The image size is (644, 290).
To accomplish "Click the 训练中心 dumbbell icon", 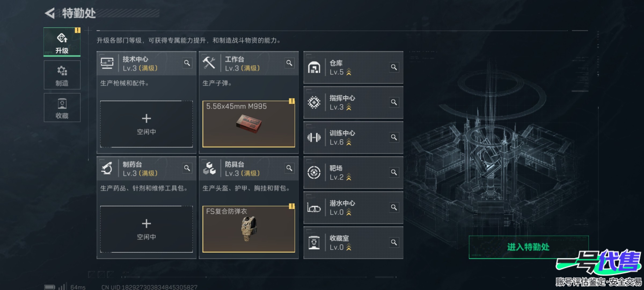I will [x=314, y=137].
